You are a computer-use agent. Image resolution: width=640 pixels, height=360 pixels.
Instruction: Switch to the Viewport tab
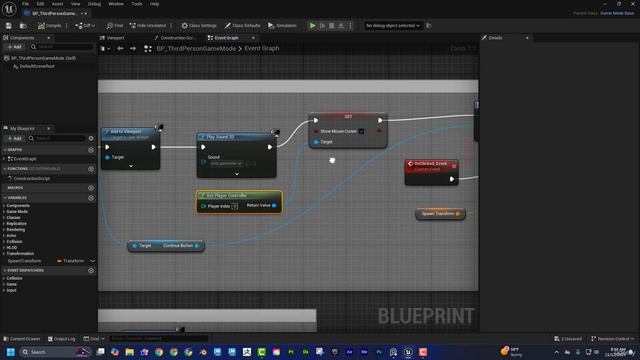pos(115,38)
